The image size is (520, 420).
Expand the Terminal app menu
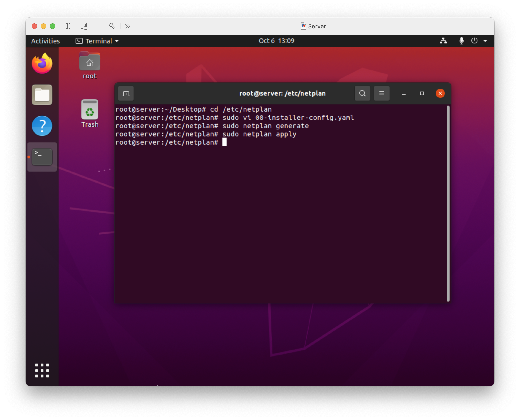[x=97, y=41]
